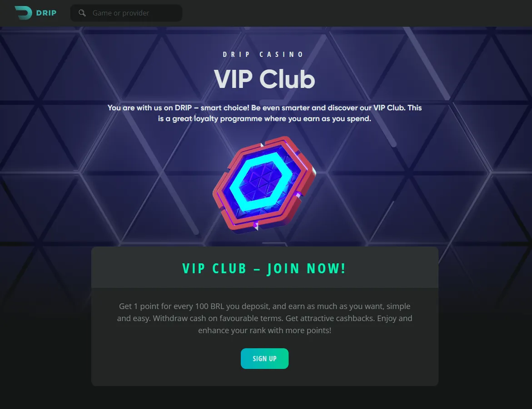Select the VIP Club main heading

265,79
